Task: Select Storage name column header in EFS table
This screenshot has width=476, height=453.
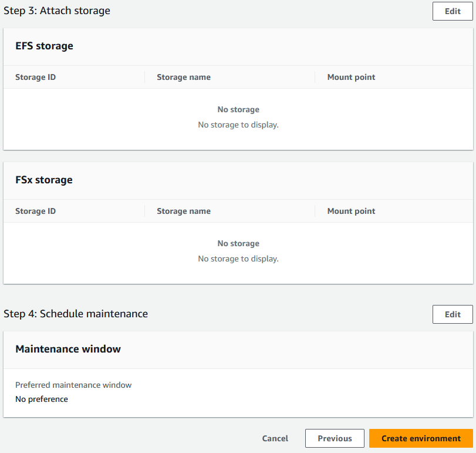Action: pyautogui.click(x=184, y=77)
